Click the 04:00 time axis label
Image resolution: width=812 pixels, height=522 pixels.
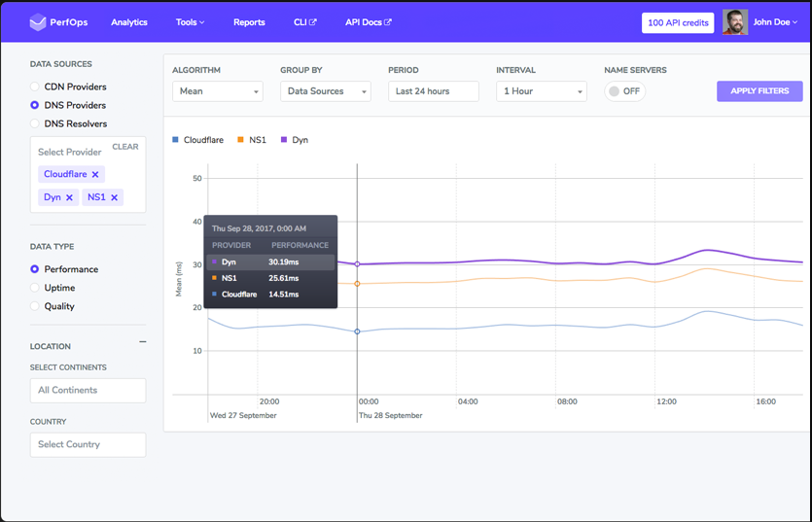(468, 401)
